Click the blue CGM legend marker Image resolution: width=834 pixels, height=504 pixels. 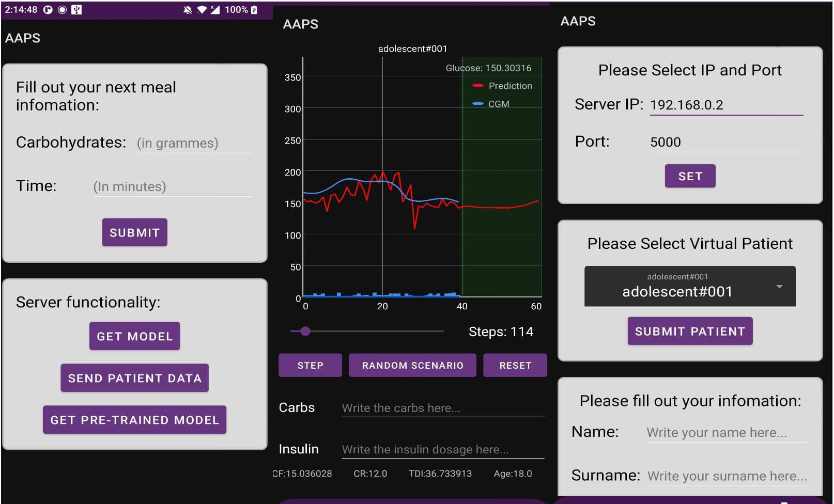(478, 104)
